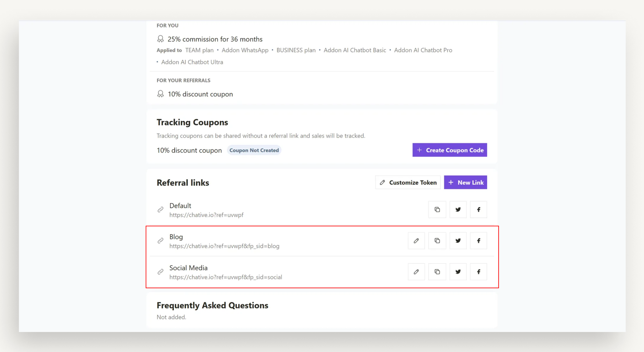Share Default link on Twitter

pos(458,209)
